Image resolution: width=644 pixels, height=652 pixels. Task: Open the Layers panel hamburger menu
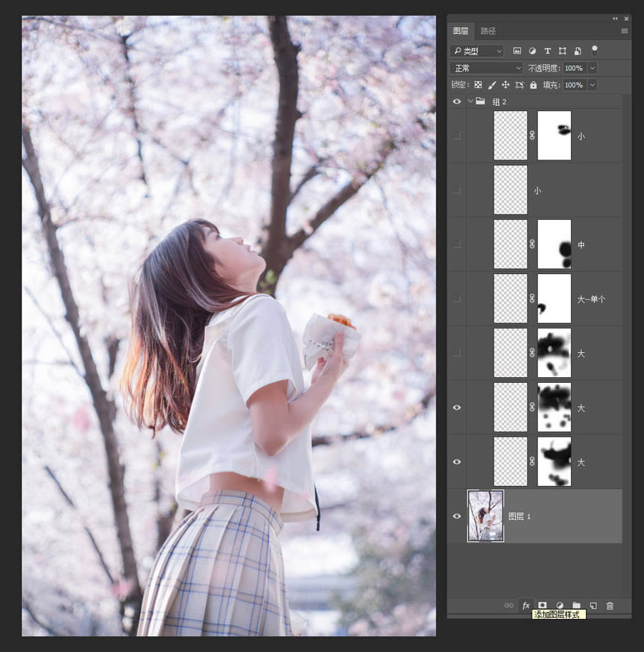click(x=624, y=31)
